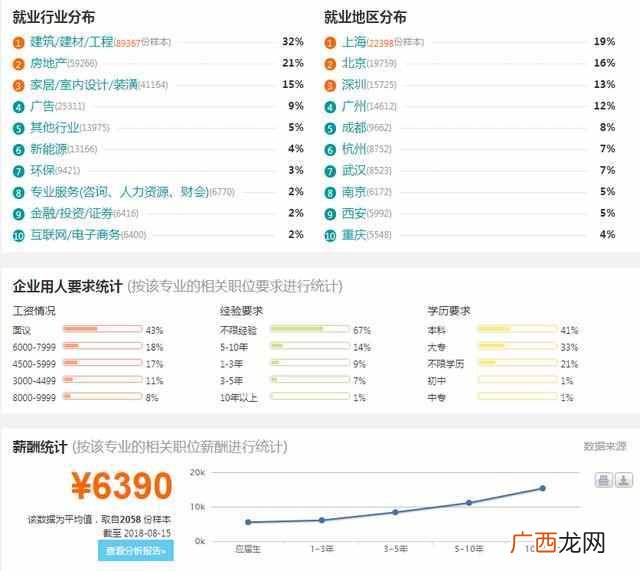Open the 数据来源 link
640x571 pixels.
pos(604,447)
